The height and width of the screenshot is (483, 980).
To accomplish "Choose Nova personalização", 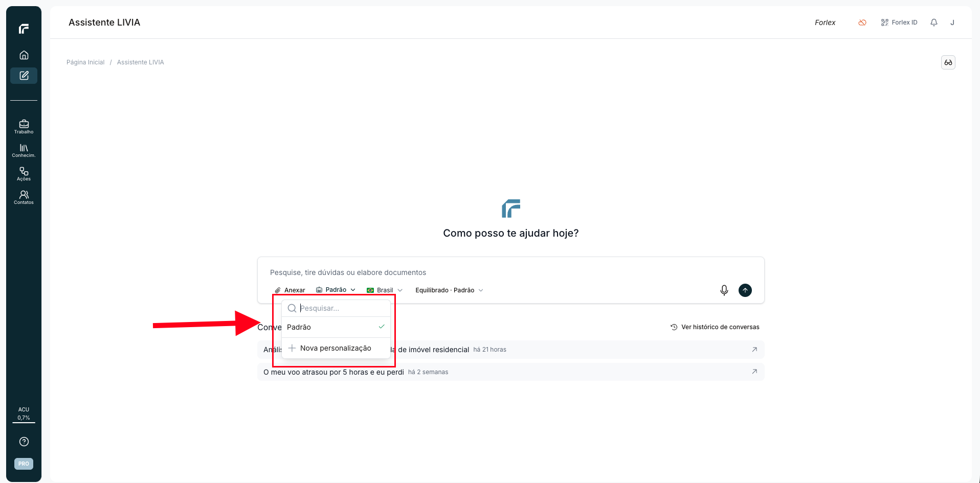I will coord(336,348).
